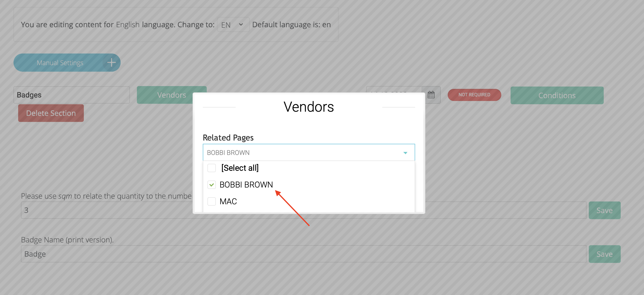Image resolution: width=644 pixels, height=295 pixels.
Task: Click the Badge Name input field
Action: (x=303, y=254)
